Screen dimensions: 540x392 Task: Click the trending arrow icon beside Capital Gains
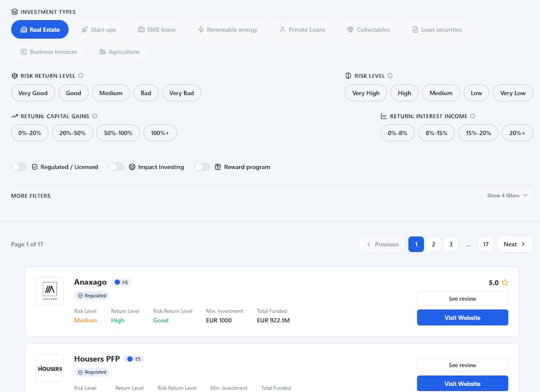pos(15,117)
